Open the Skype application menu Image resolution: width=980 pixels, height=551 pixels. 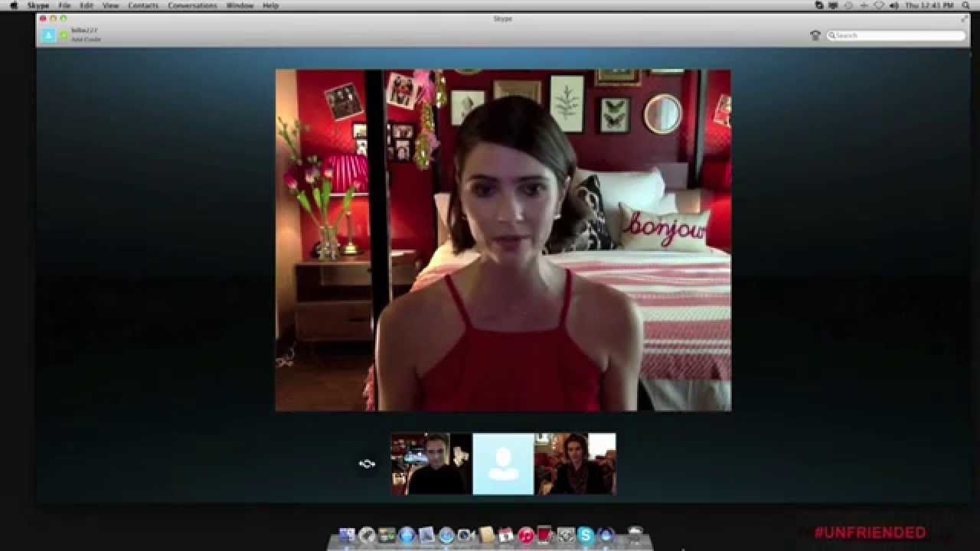point(38,5)
